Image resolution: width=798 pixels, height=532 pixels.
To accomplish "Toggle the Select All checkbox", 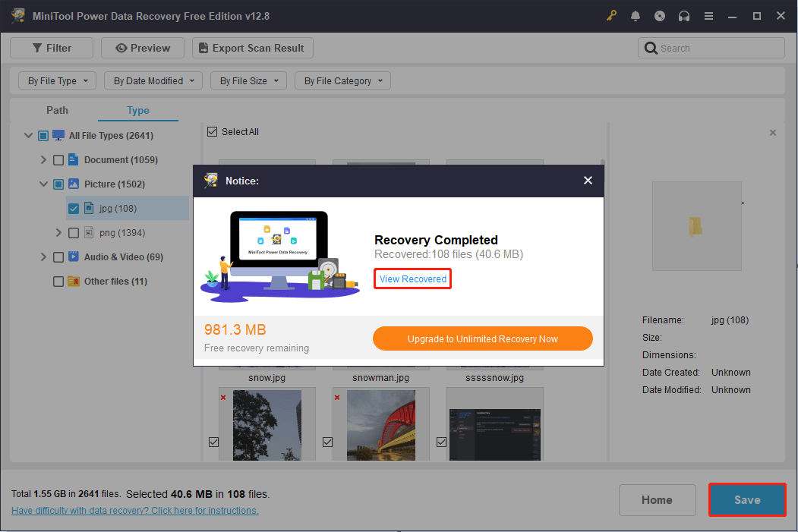I will [212, 132].
